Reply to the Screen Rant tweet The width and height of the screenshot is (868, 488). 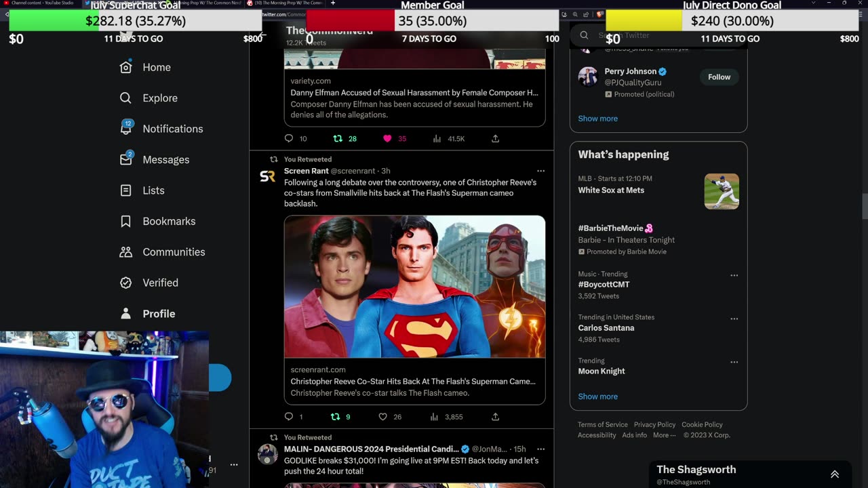[289, 417]
